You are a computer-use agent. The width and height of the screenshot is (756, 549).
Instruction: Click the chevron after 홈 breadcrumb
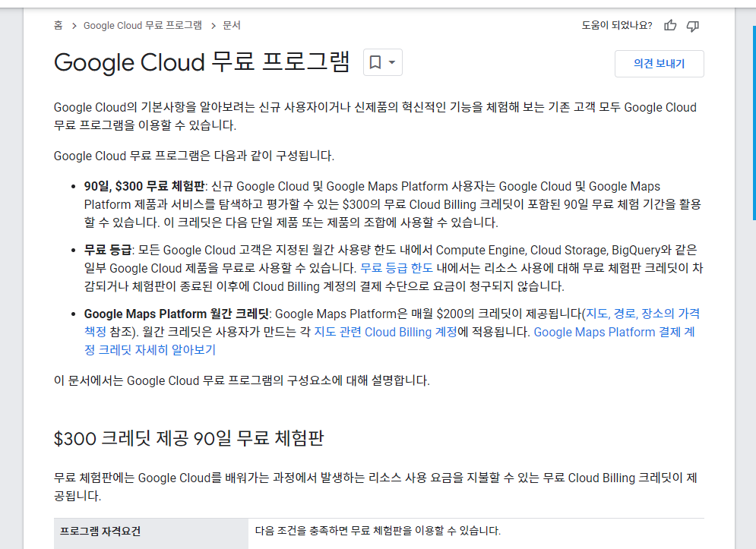(x=74, y=26)
